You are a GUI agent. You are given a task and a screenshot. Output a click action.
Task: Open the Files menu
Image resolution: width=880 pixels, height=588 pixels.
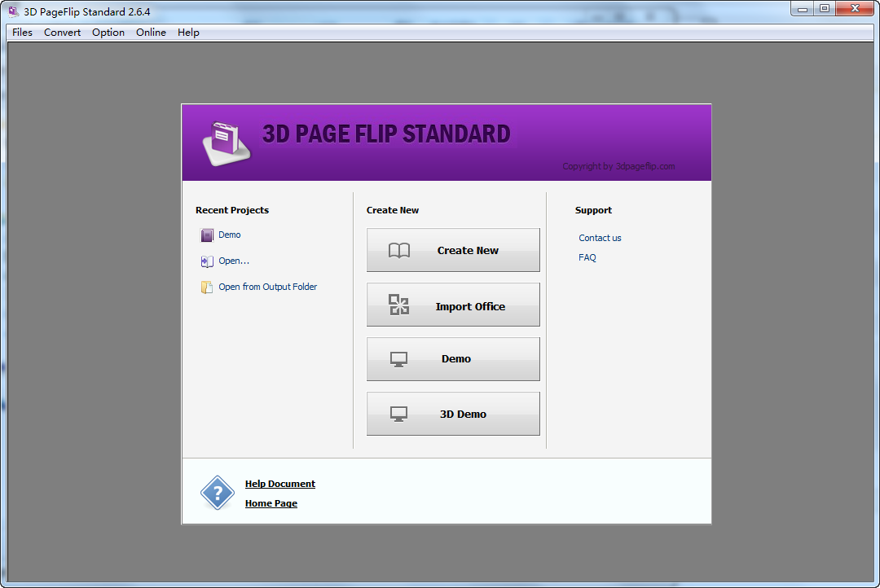point(21,32)
